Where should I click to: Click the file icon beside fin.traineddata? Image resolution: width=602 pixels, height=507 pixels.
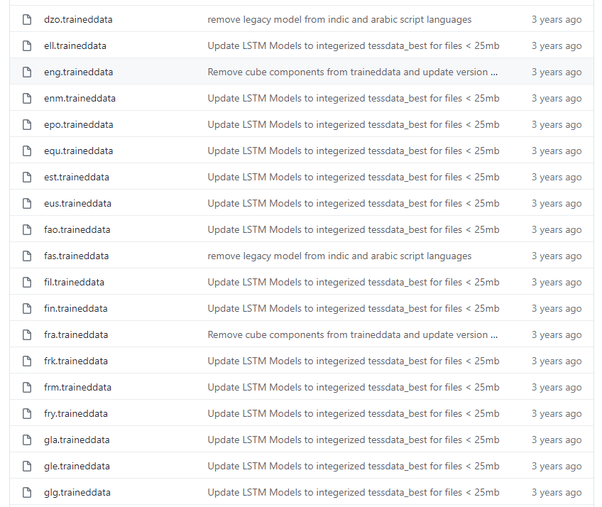[x=27, y=309]
